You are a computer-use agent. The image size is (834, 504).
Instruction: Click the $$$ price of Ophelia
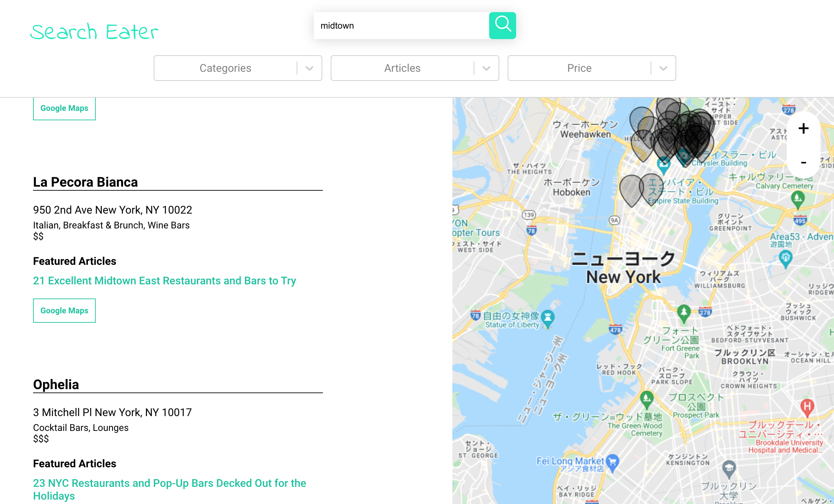[41, 439]
